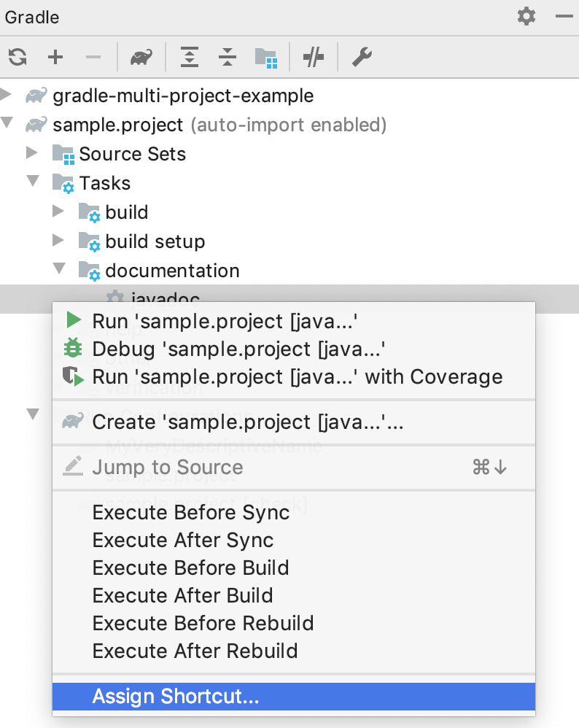This screenshot has width=579, height=728.
Task: Expand the gradle-multi-project-example node
Action: [x=7, y=96]
